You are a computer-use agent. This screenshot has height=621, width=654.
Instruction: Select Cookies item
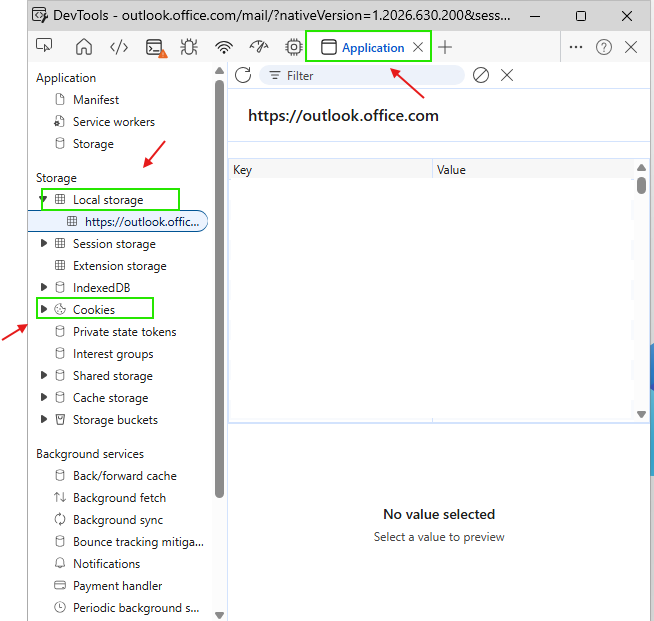point(94,309)
